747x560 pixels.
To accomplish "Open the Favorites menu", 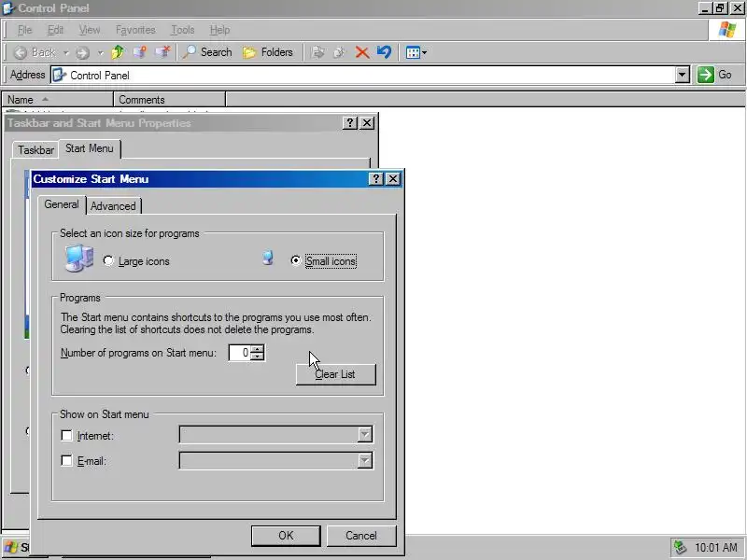I will click(x=135, y=30).
